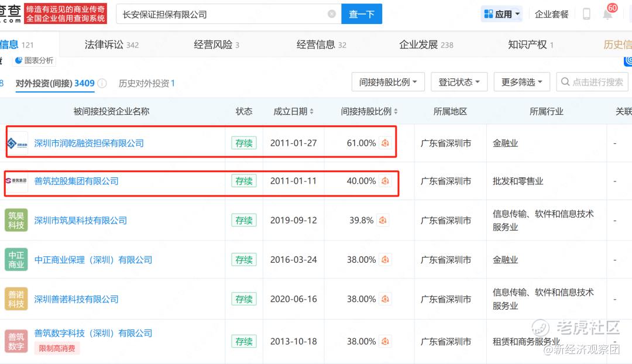Open equity chain icon for 善筑数字科技（深圳）有限公司
The width and height of the screenshot is (632, 364).
tap(385, 341)
